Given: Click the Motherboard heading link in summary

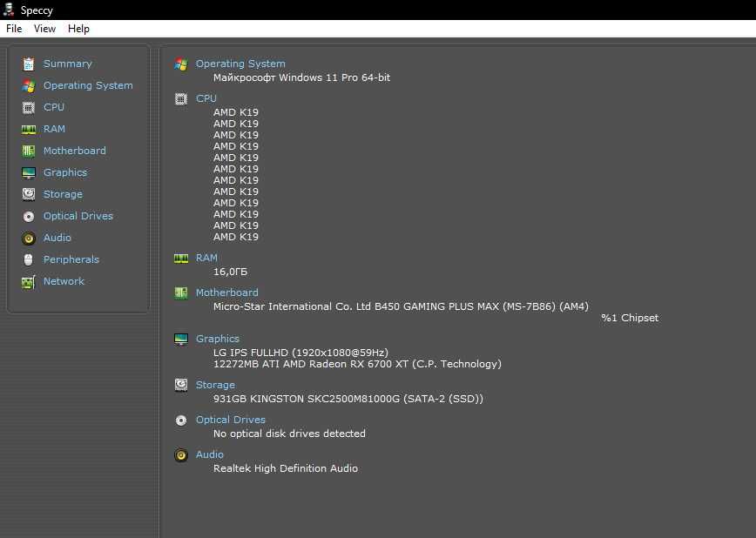Looking at the screenshot, I should pyautogui.click(x=227, y=293).
